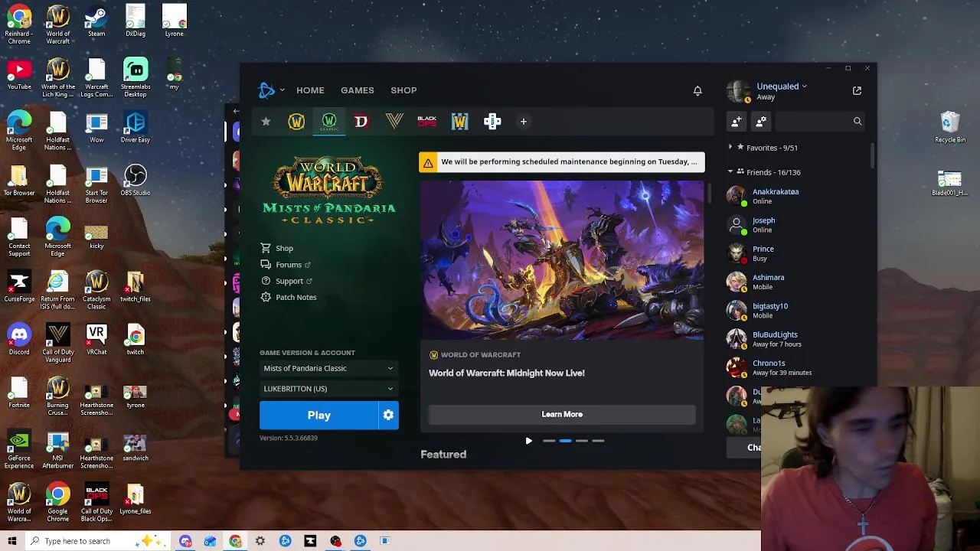Click GeForce Experience desktop icon
Viewport: 980px width, 551px height.
coord(19,450)
